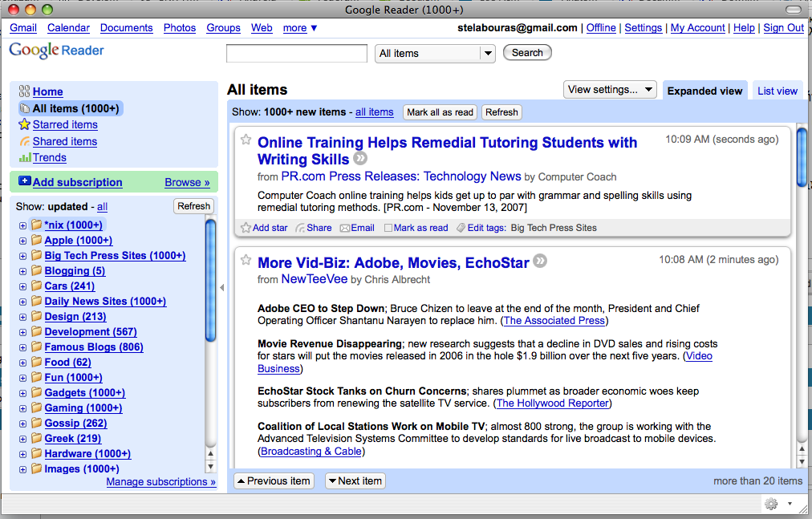This screenshot has height=519, width=812.
Task: Switch to List view tab
Action: click(x=777, y=91)
